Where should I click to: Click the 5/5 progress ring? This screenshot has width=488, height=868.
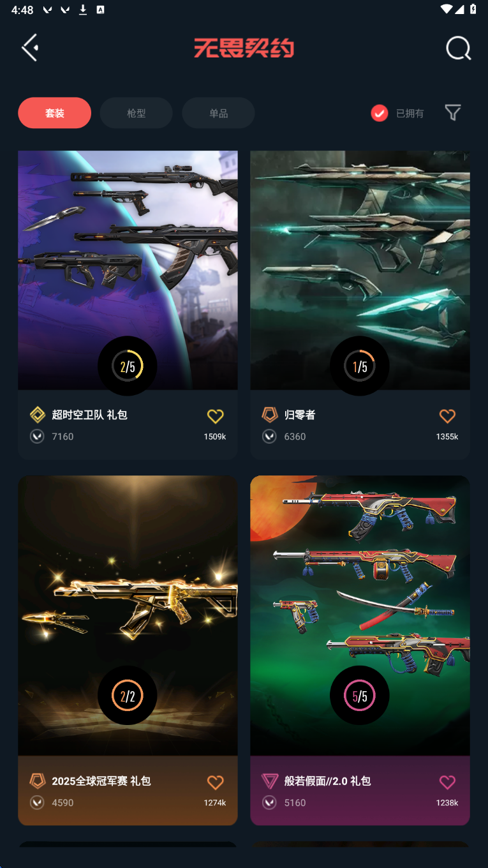360,696
